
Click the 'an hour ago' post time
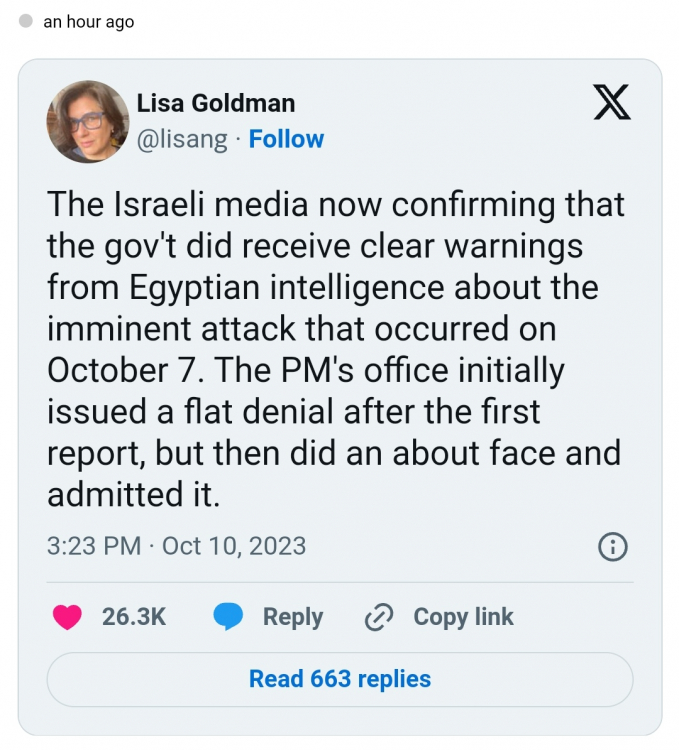88,21
